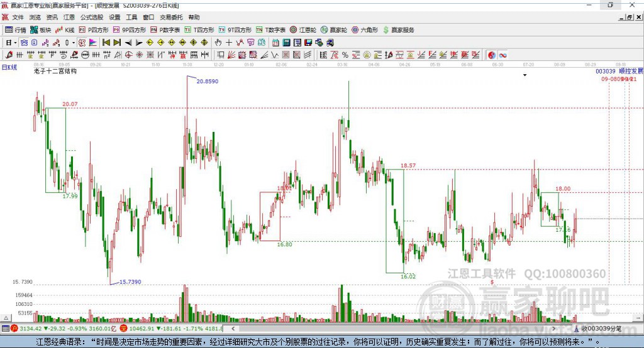
Task: Open the 赢家轮 wheel tool
Action: (x=334, y=30)
